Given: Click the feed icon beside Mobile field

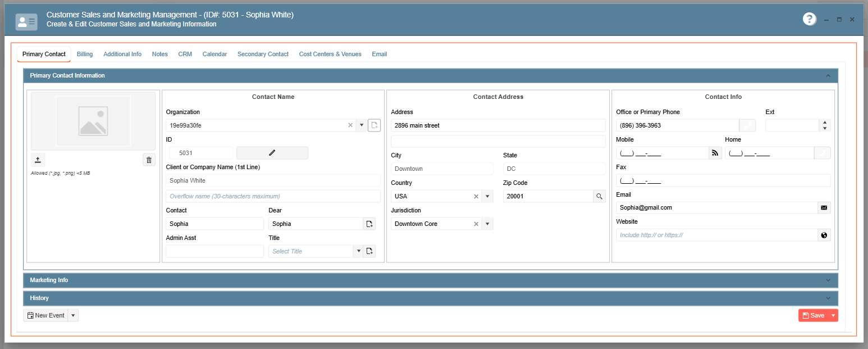Looking at the screenshot, I should coord(715,153).
